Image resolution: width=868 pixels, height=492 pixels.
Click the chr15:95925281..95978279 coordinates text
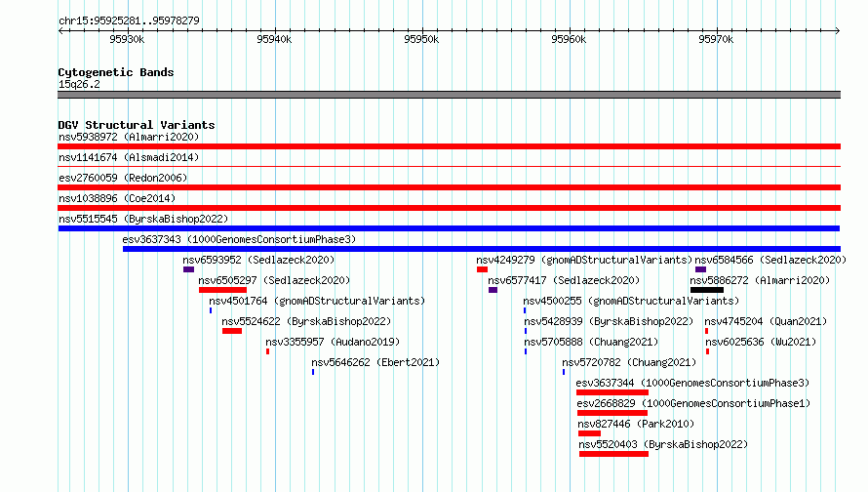129,21
